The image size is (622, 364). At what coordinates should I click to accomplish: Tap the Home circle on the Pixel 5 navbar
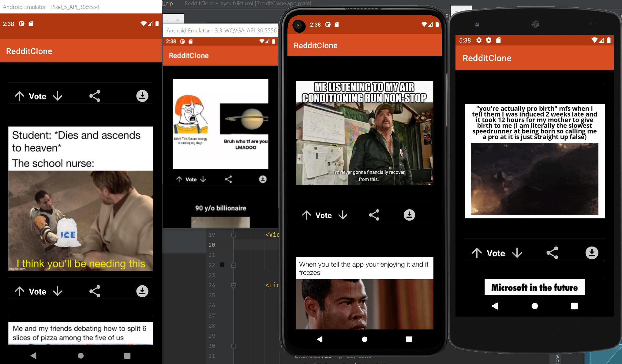[81, 356]
